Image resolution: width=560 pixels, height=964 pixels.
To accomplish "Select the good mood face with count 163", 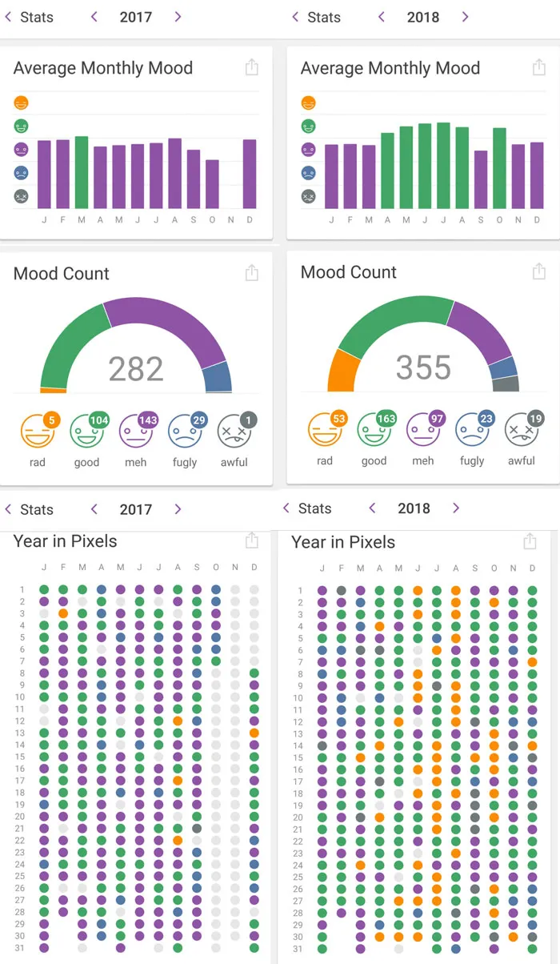I will tap(374, 431).
